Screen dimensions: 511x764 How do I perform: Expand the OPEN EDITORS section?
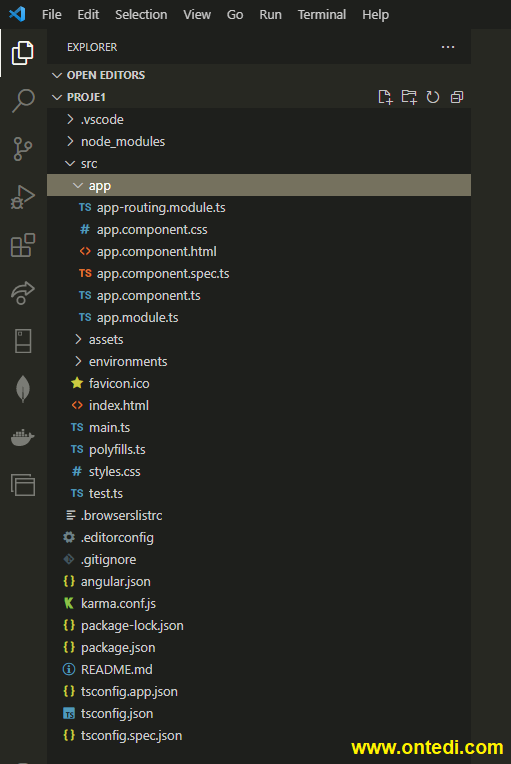tap(259, 75)
